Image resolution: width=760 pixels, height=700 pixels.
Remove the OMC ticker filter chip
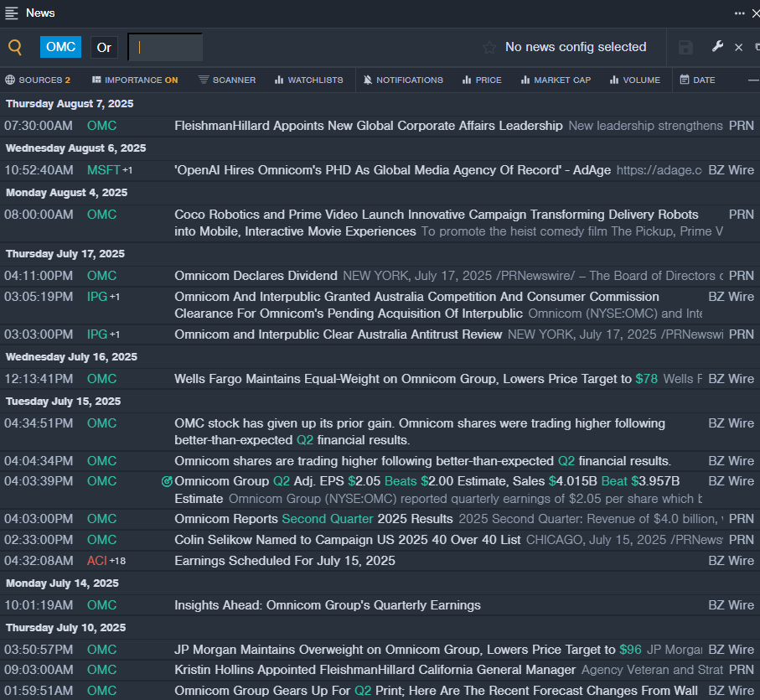(60, 47)
